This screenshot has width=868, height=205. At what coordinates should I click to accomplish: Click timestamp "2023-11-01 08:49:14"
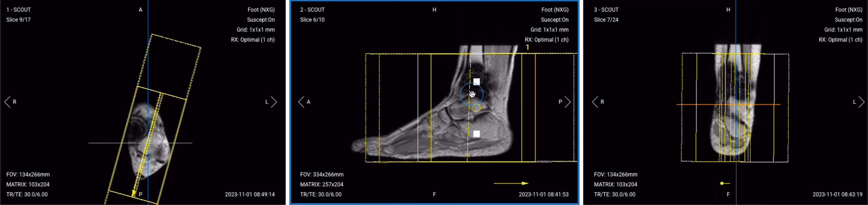[250, 194]
